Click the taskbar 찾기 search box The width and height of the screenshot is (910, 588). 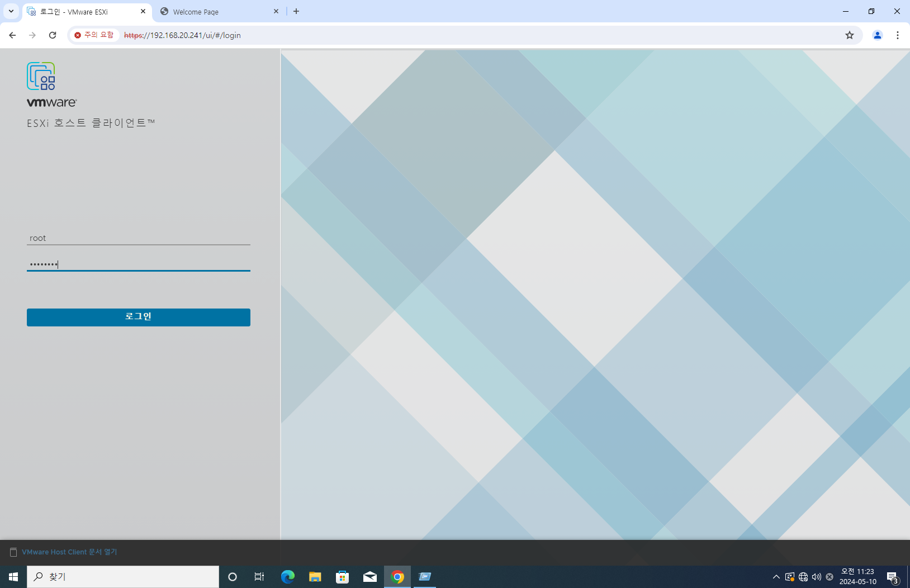(x=123, y=577)
